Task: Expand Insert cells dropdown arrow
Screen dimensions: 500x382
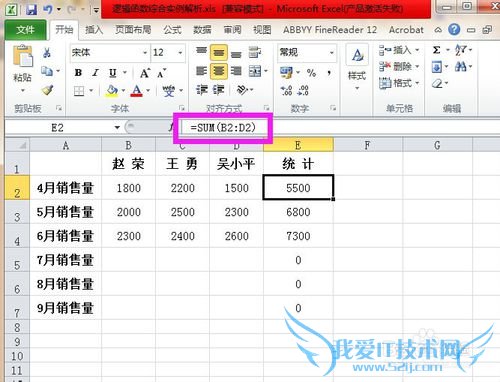Action: 417,50
